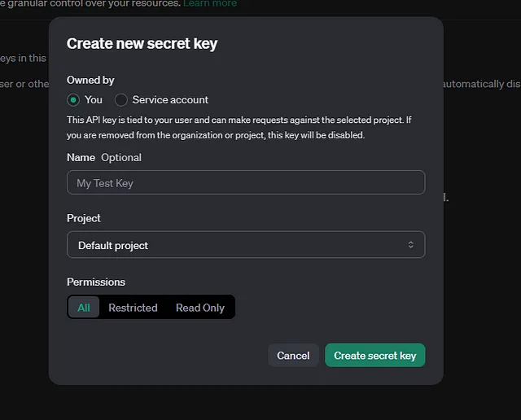Click the "Create new secret key" dialog title
This screenshot has width=521, height=420.
[142, 43]
